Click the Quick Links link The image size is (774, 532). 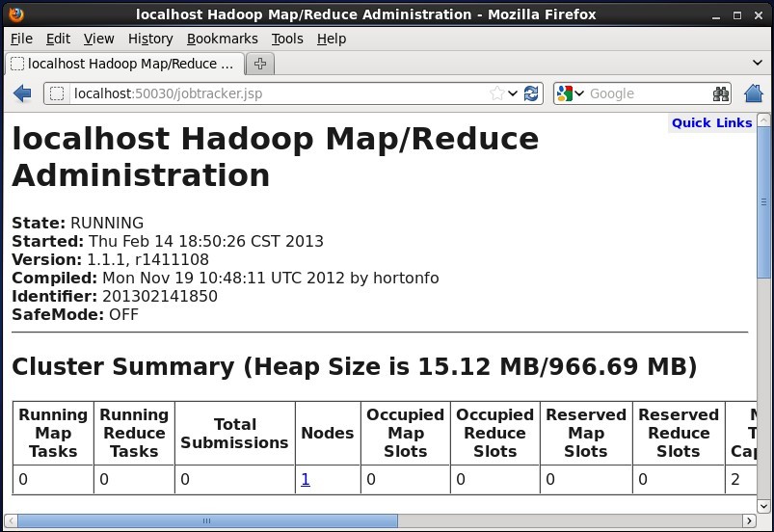pyautogui.click(x=711, y=123)
